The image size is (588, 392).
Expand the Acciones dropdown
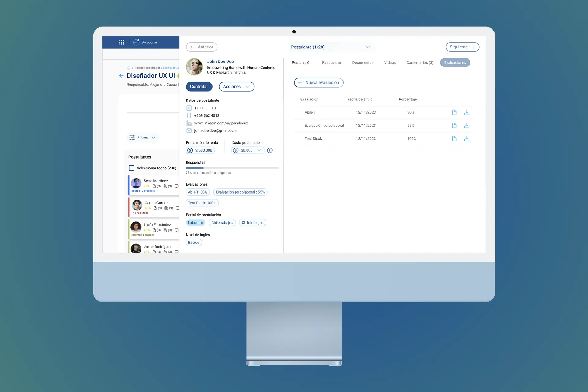pyautogui.click(x=236, y=87)
